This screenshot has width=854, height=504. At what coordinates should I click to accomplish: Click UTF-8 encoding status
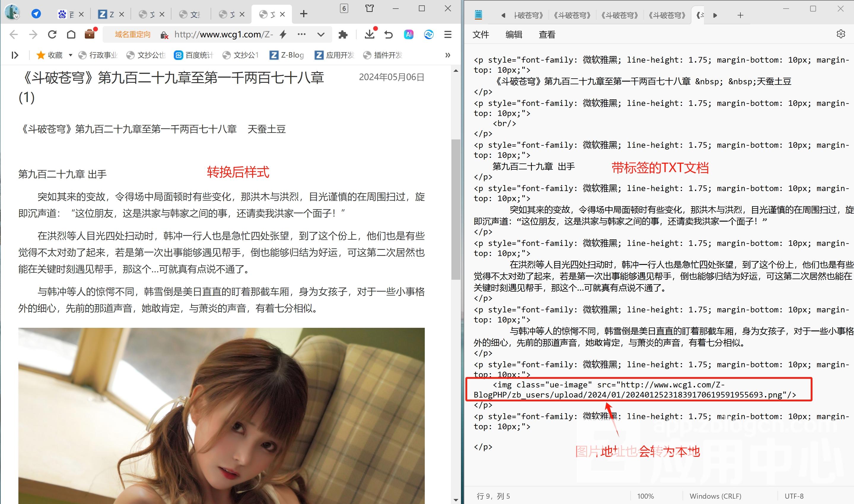click(794, 496)
